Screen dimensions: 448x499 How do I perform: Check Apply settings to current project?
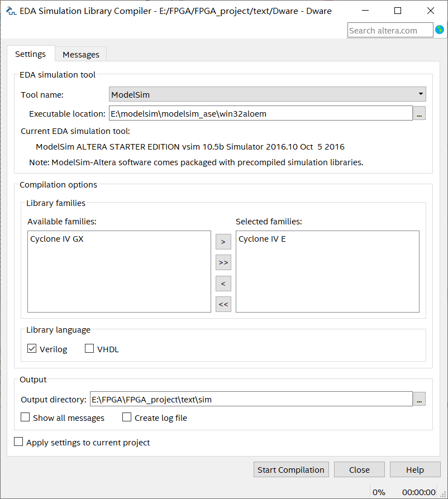18,442
